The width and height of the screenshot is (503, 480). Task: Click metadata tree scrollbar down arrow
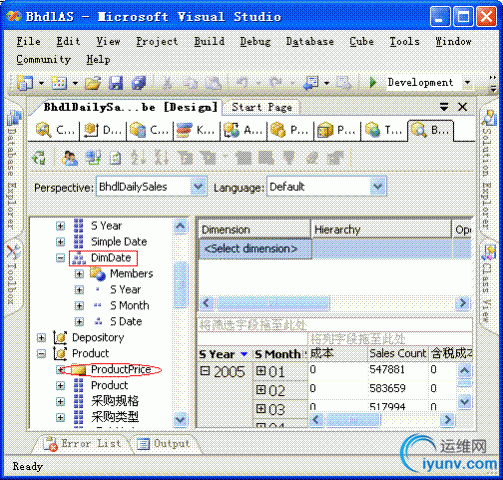[x=180, y=419]
